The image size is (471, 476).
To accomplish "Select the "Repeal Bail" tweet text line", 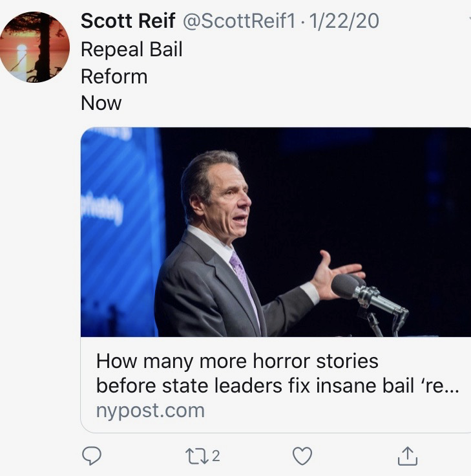I will click(132, 49).
